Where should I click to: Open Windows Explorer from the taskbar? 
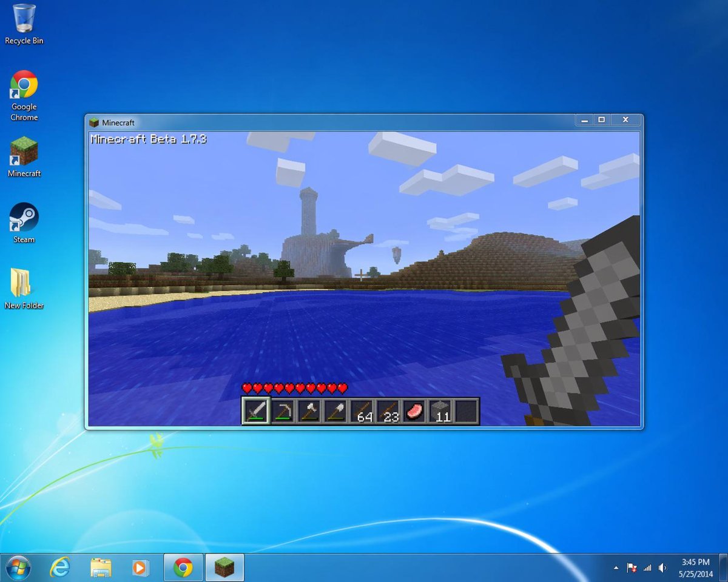click(x=101, y=567)
